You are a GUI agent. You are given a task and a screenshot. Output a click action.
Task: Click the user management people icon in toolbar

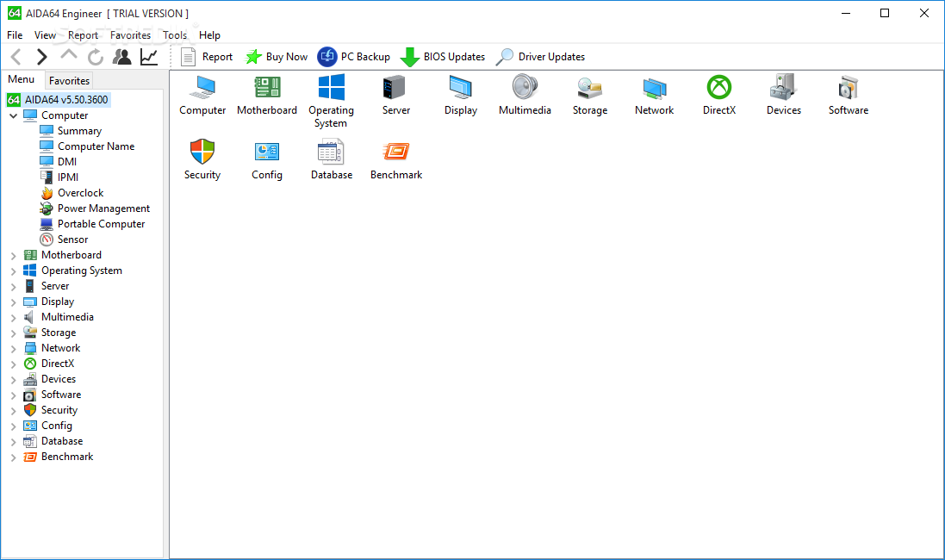(x=122, y=57)
